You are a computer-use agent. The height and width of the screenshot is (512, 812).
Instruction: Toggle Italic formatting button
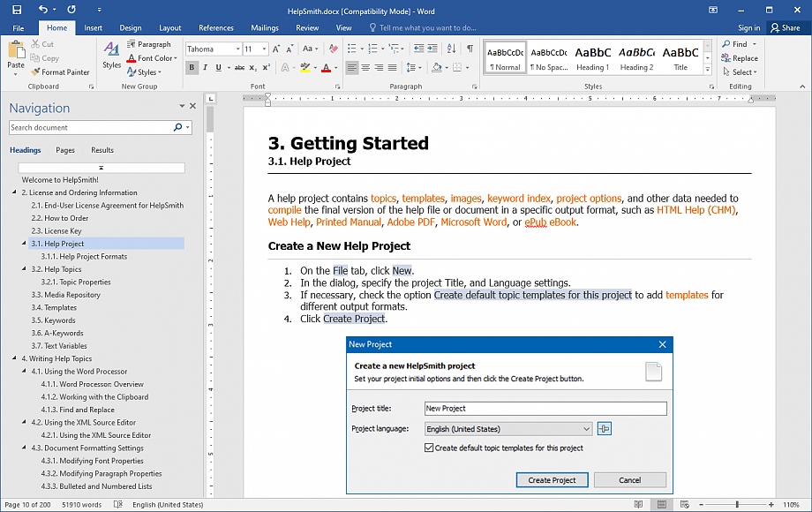pyautogui.click(x=206, y=68)
